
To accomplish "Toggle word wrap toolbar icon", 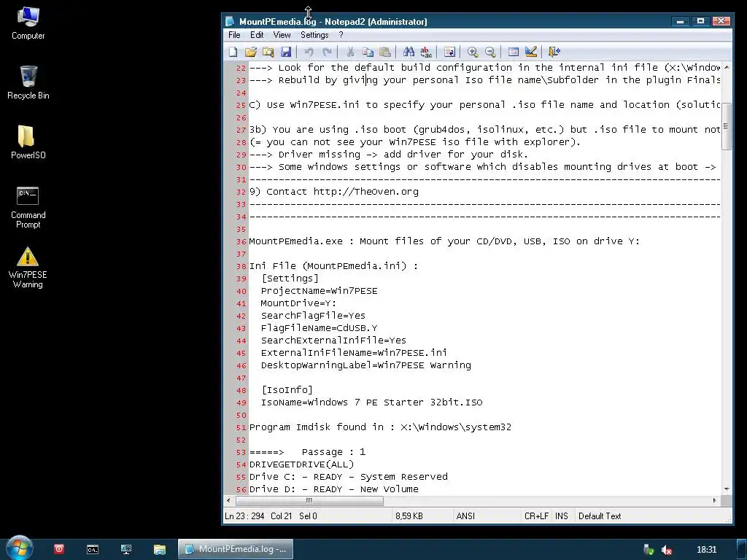I will [449, 52].
